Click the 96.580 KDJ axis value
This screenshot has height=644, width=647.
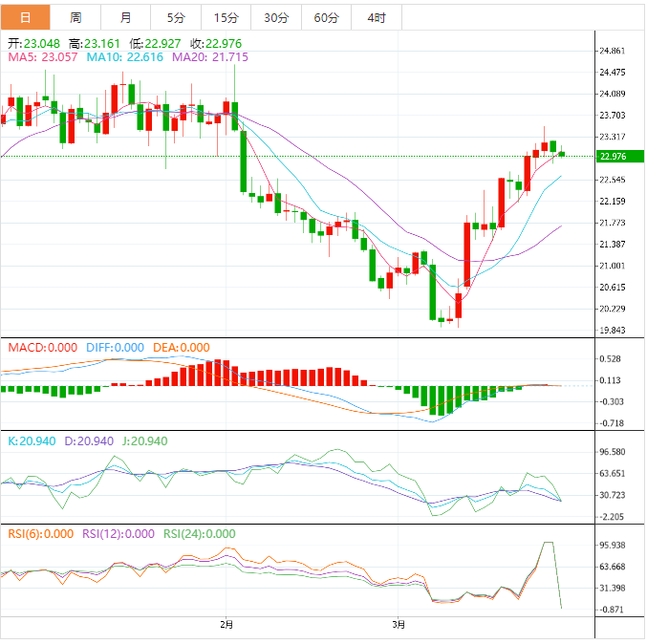(x=613, y=452)
